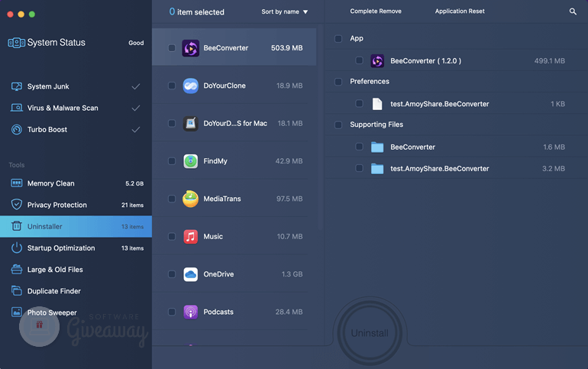Screen dimensions: 588x369
Task: Check the Supporting Files group checkbox
Action: coord(338,125)
